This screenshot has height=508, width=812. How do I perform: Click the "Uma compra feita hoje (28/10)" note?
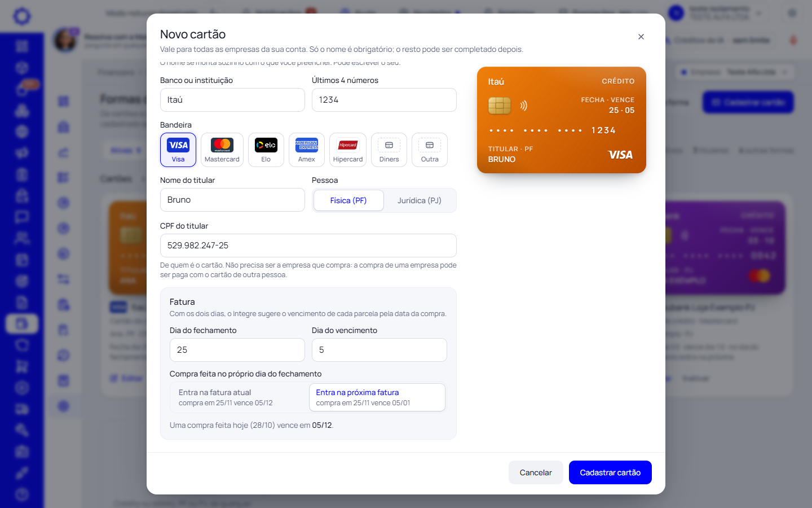pos(251,425)
